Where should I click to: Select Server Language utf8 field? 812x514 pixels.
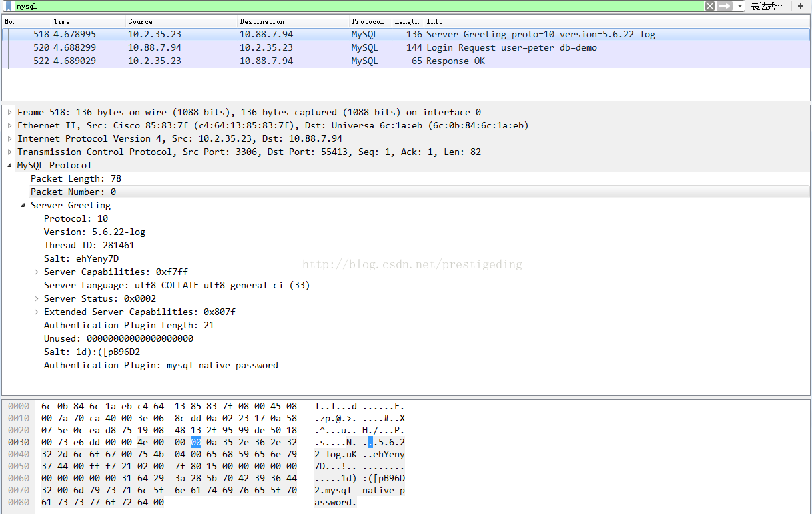[177, 285]
